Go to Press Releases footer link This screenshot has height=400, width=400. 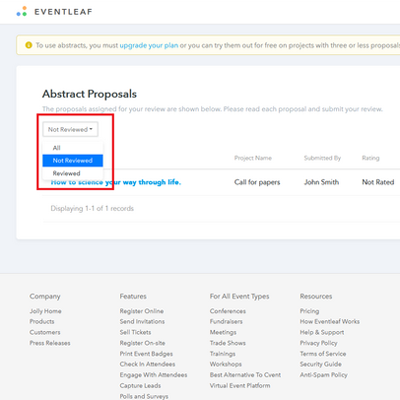(50, 343)
